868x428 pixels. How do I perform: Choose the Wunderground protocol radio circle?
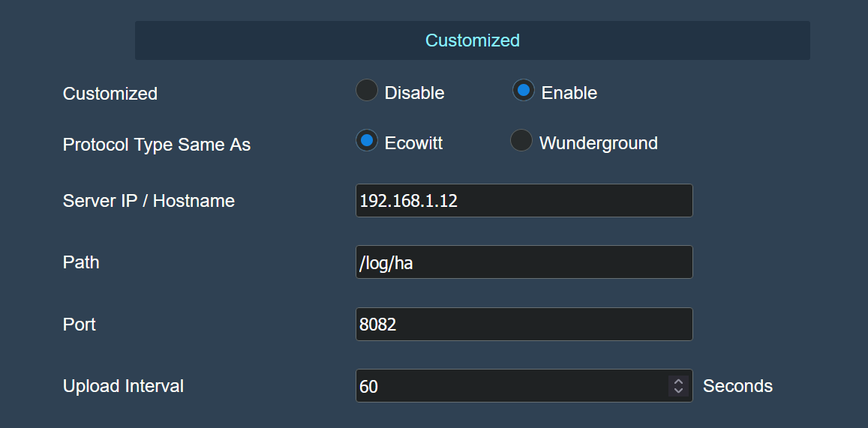521,140
